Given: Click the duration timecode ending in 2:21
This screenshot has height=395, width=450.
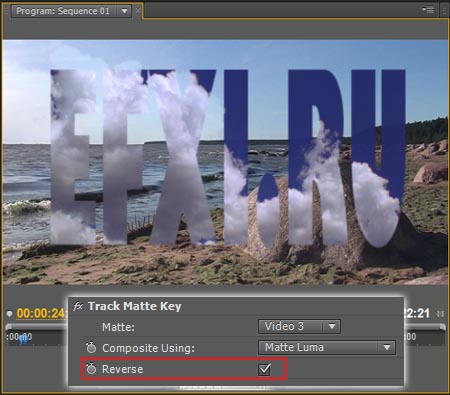Looking at the screenshot, I should pos(417,313).
